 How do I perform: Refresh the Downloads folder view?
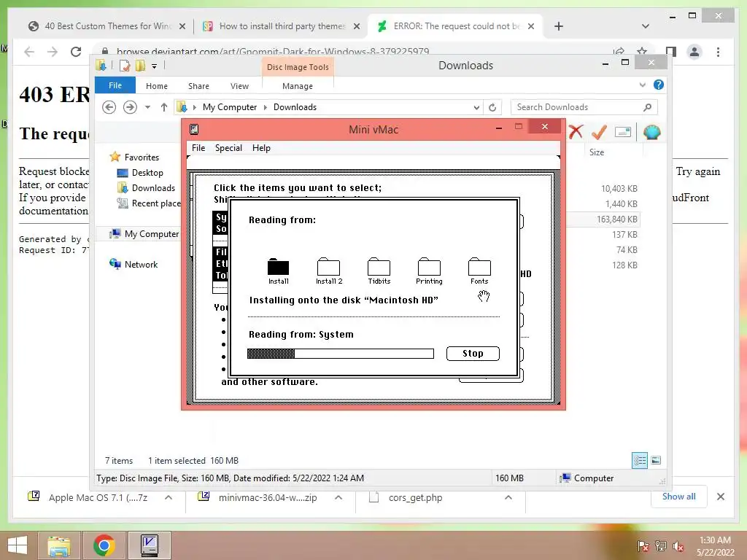click(492, 108)
